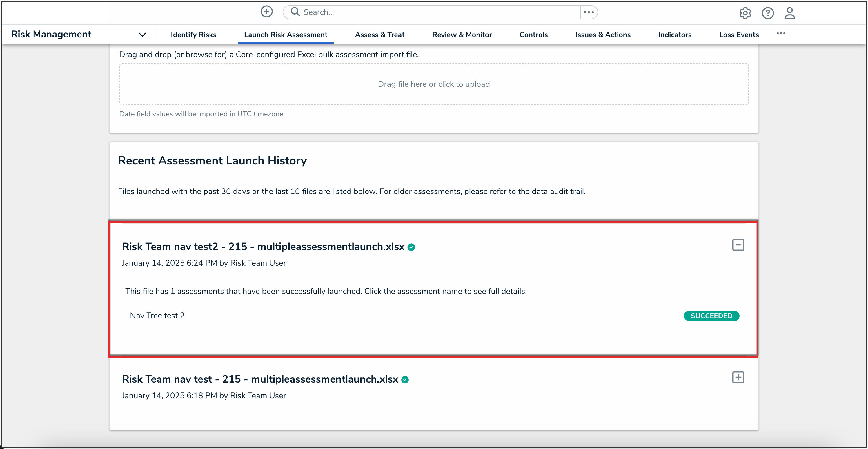
Task: Open the user profile icon
Action: tap(789, 13)
